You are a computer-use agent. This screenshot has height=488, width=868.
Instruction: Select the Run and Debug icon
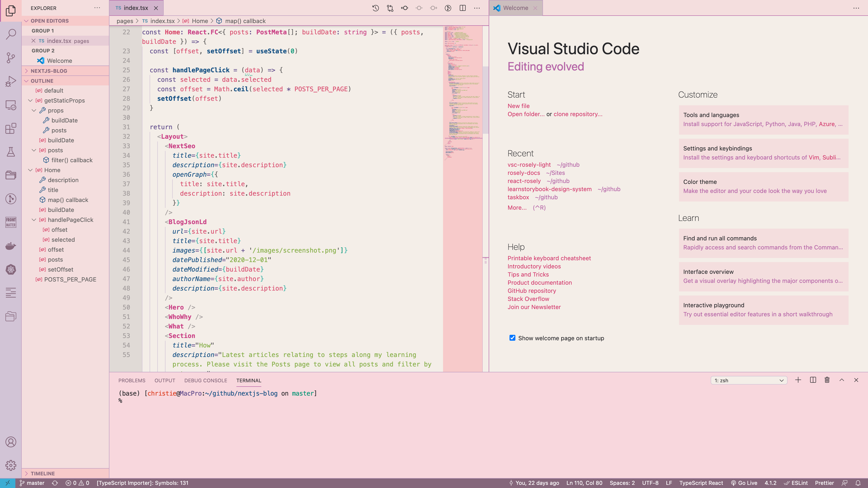pos(11,81)
